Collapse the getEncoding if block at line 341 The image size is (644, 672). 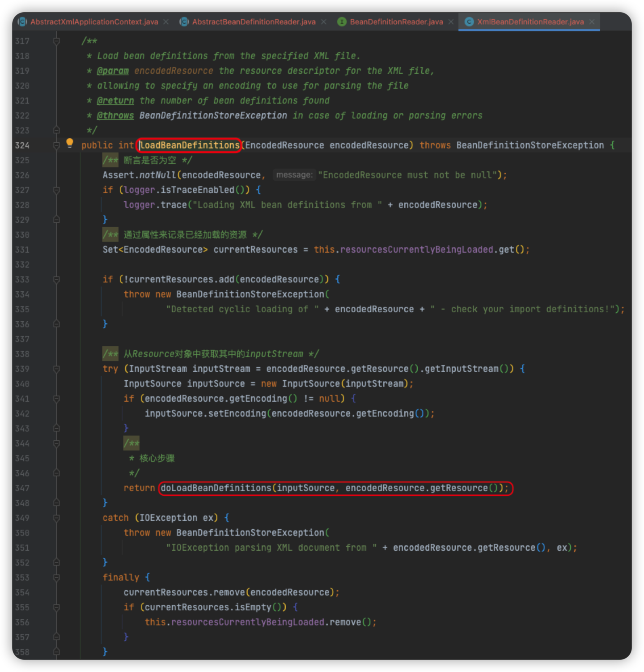point(56,399)
